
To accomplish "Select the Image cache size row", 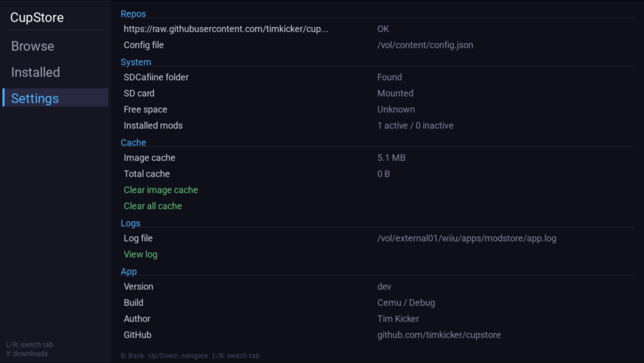I will pyautogui.click(x=149, y=158).
